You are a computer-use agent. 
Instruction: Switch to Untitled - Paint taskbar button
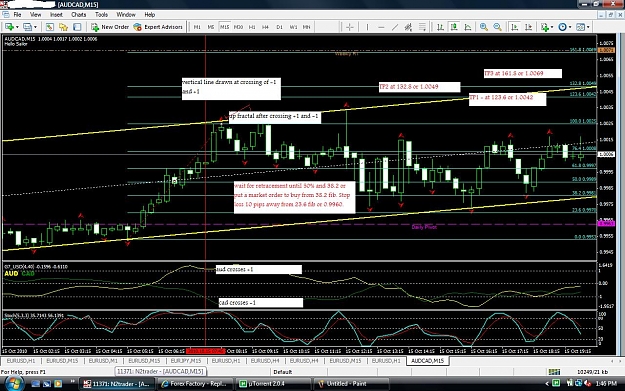(x=351, y=384)
